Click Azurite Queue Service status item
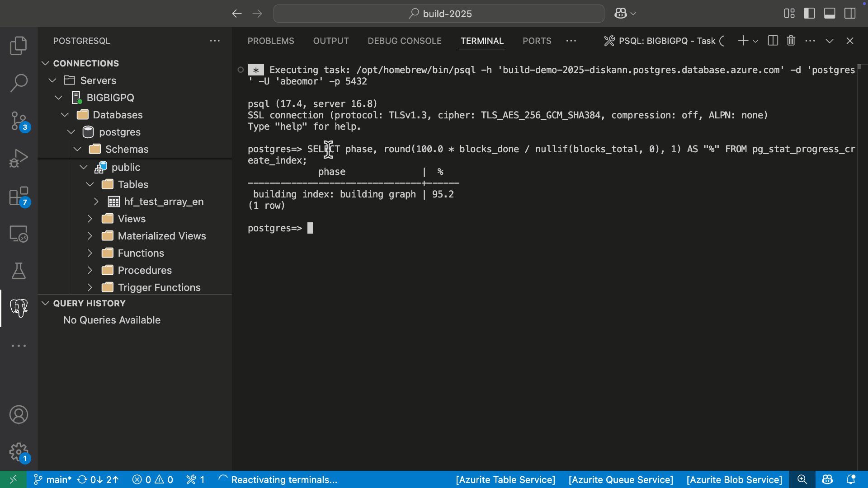Image resolution: width=868 pixels, height=488 pixels. 621,479
